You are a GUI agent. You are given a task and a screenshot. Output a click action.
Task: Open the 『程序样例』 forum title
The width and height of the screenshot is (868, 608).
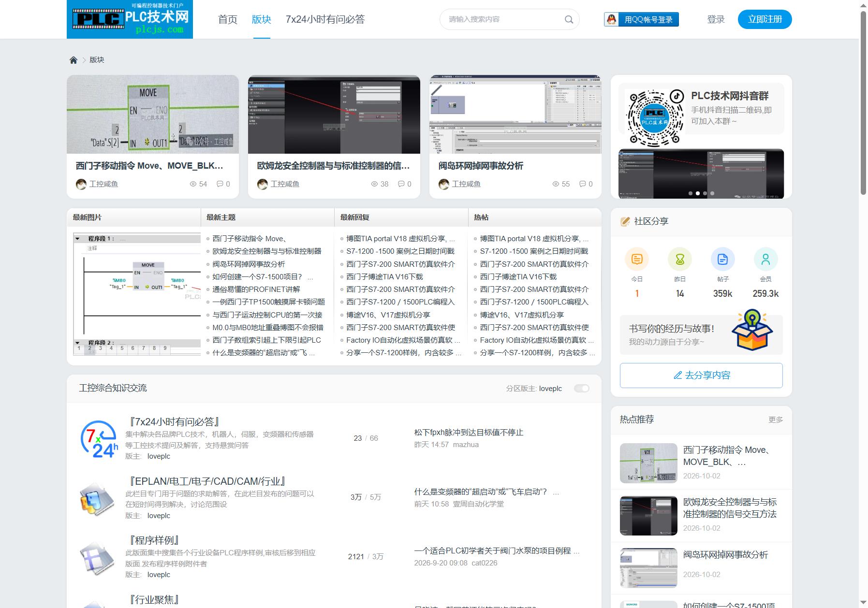point(155,540)
